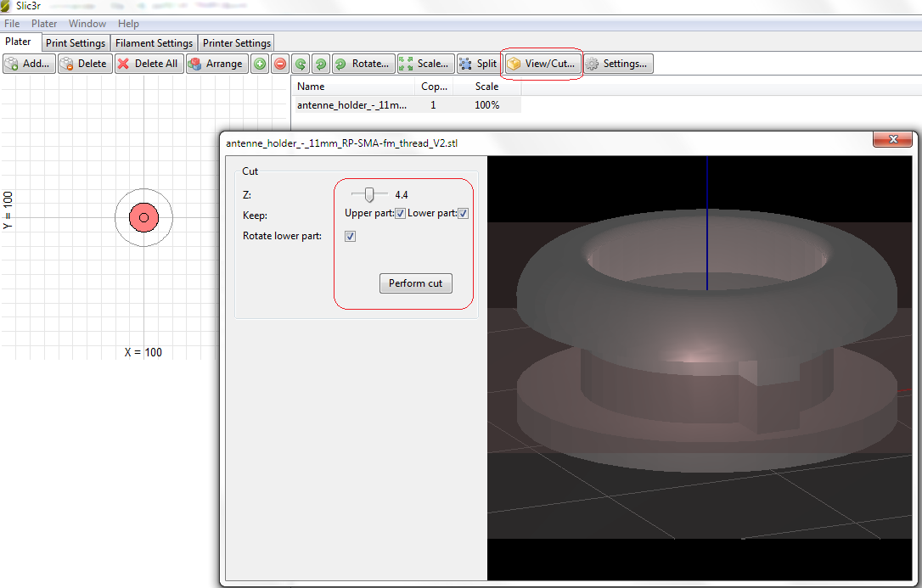Screen dimensions: 922x588
Task: Open the View/Cut... tool
Action: pyautogui.click(x=542, y=64)
